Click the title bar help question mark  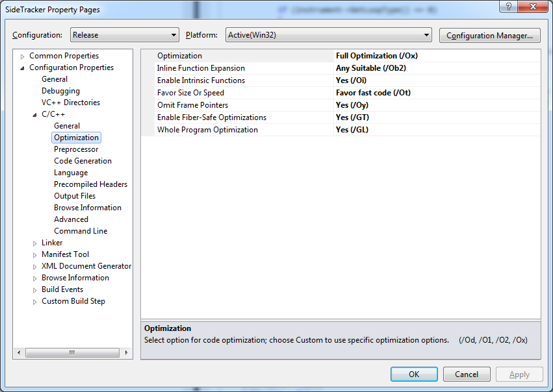pyautogui.click(x=508, y=6)
